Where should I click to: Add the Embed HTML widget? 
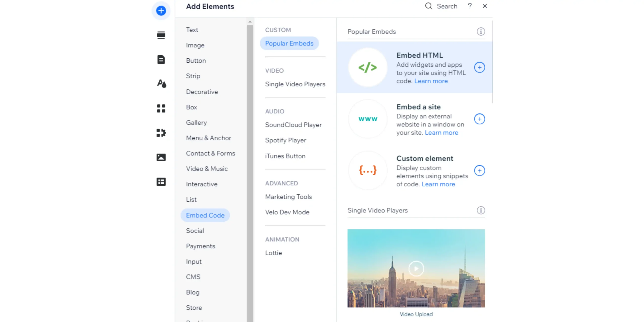(x=479, y=67)
